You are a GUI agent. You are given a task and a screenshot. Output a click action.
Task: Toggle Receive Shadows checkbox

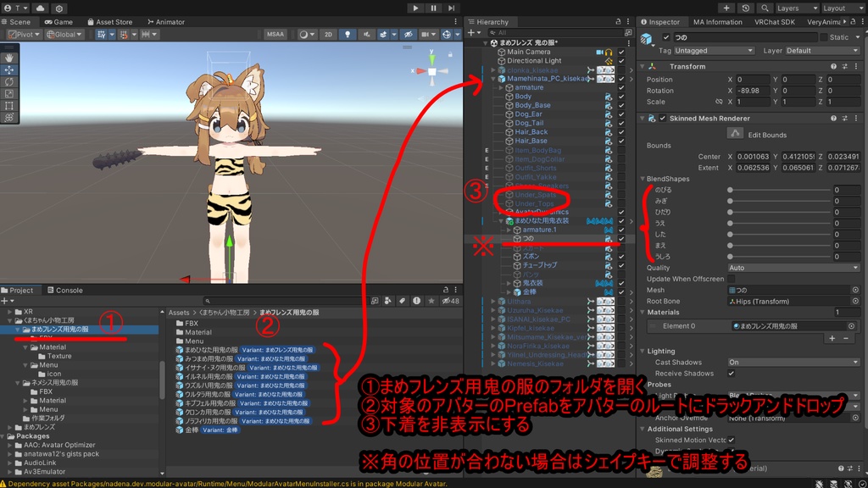pos(732,374)
